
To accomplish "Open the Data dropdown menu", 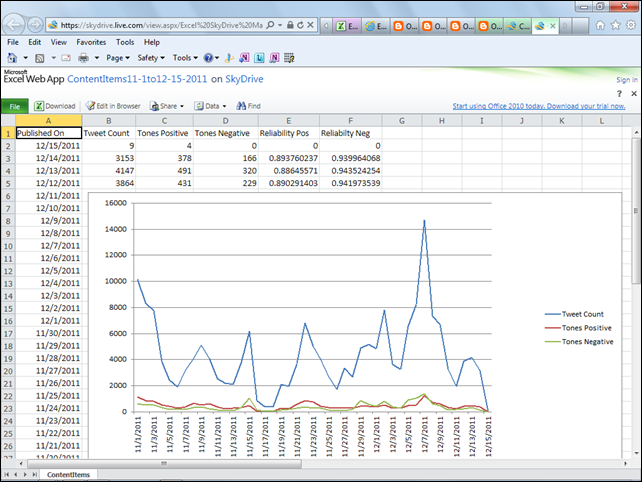I will pyautogui.click(x=211, y=105).
